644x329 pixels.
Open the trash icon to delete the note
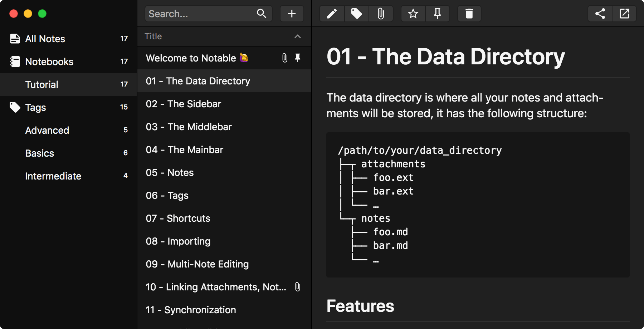click(469, 14)
